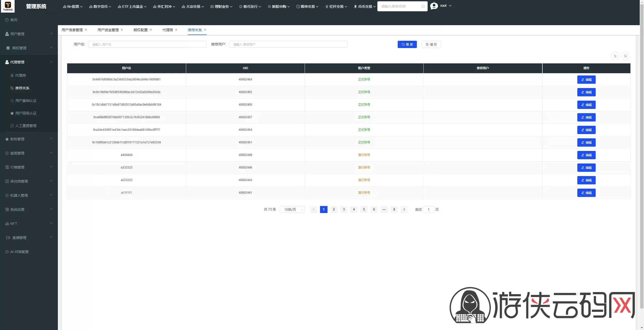Switch to the 代理商 tab

point(168,30)
